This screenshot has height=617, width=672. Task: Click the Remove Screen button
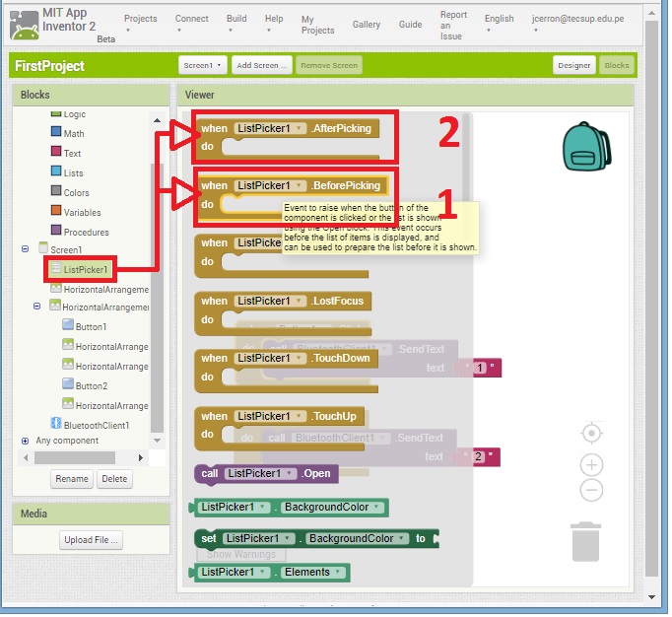329,66
